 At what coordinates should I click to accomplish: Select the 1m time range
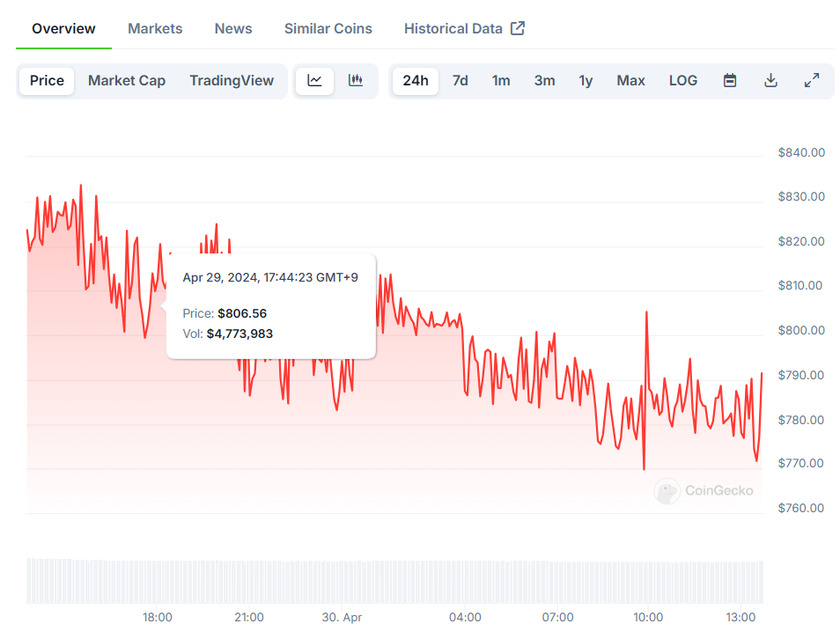pyautogui.click(x=501, y=81)
